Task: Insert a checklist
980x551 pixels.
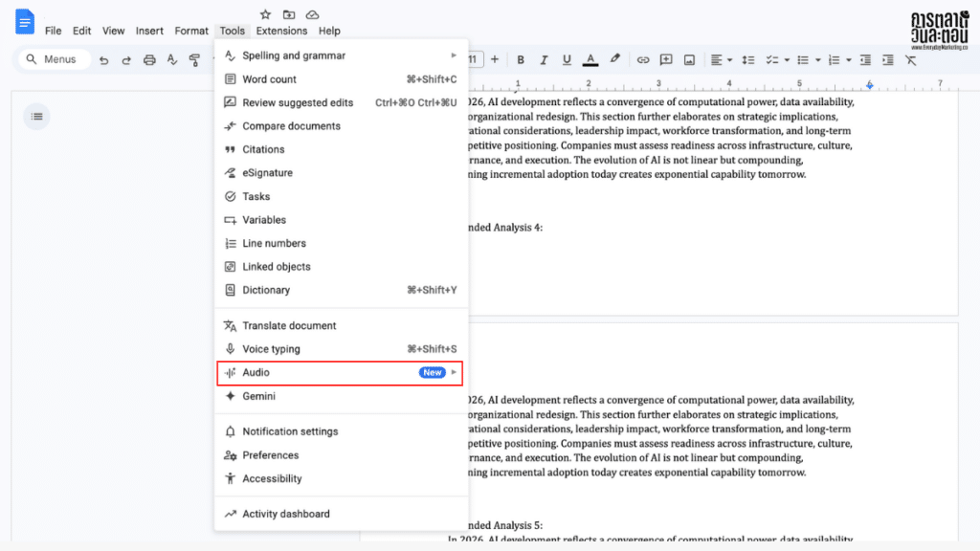Action: 772,60
